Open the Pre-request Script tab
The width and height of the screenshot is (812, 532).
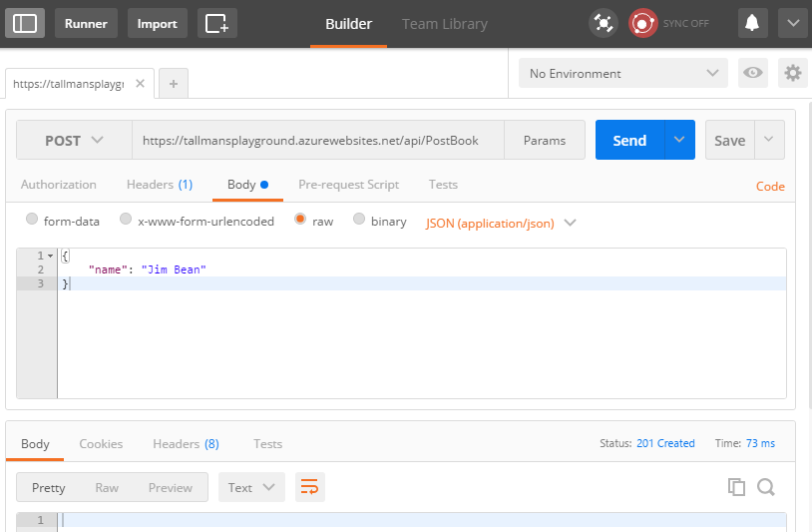click(x=348, y=185)
